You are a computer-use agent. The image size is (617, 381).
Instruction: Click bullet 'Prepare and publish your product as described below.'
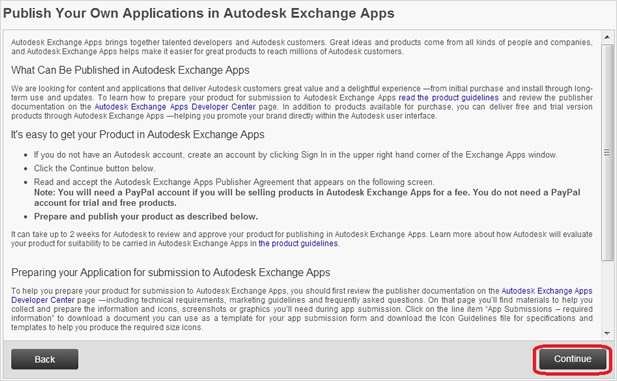click(x=146, y=216)
